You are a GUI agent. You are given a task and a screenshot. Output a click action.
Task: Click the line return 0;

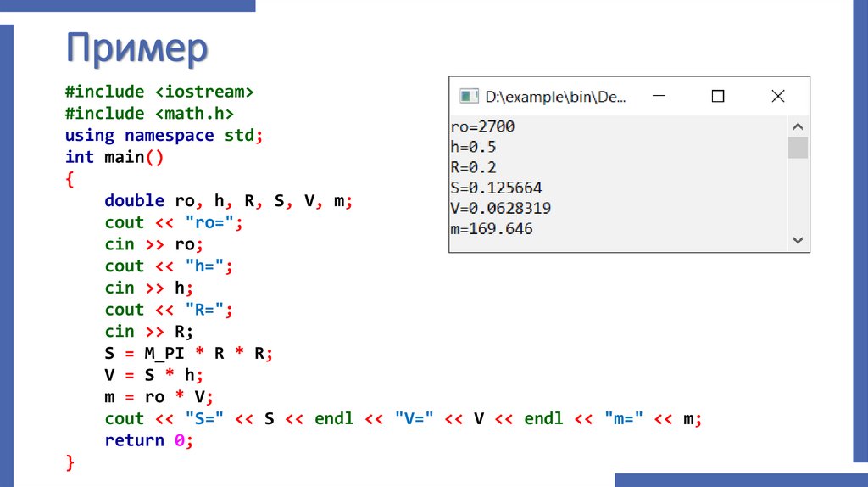(x=149, y=440)
